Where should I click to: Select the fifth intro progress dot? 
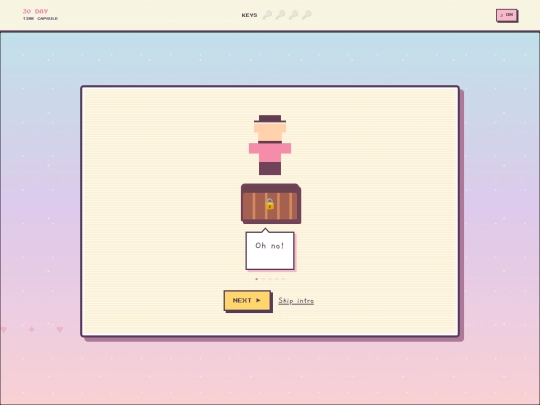tap(284, 279)
